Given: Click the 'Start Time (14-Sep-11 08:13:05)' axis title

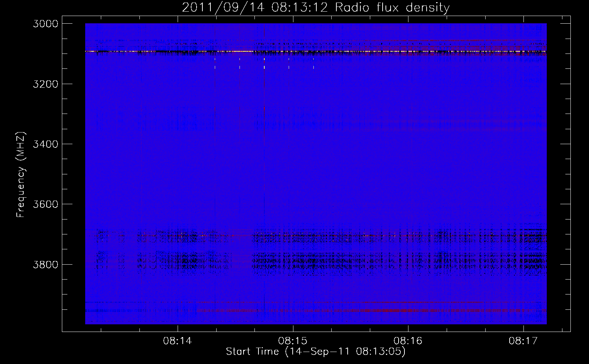Looking at the screenshot, I should pos(316,352).
